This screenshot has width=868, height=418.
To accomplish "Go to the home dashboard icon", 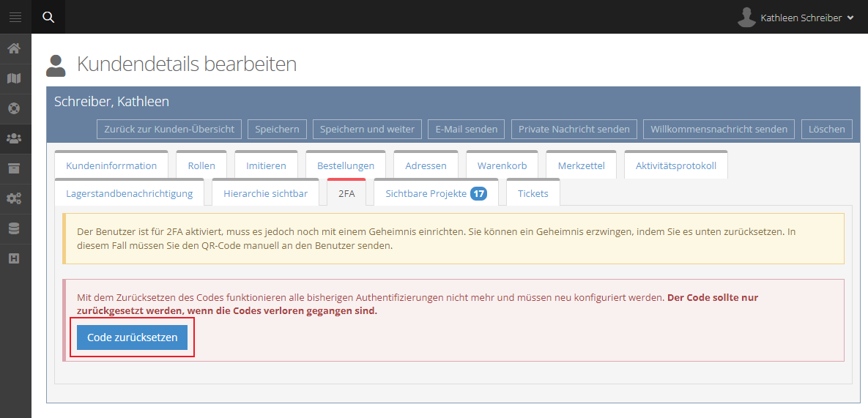I will pos(15,48).
